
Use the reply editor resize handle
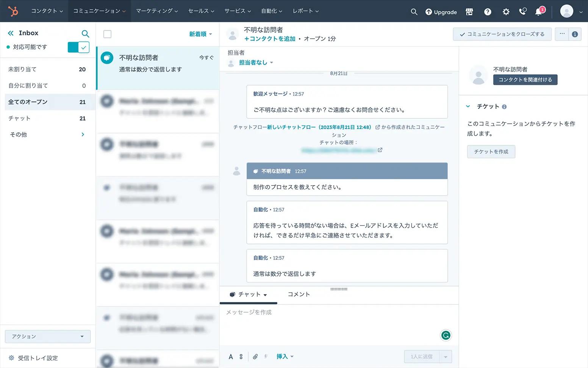tap(339, 289)
